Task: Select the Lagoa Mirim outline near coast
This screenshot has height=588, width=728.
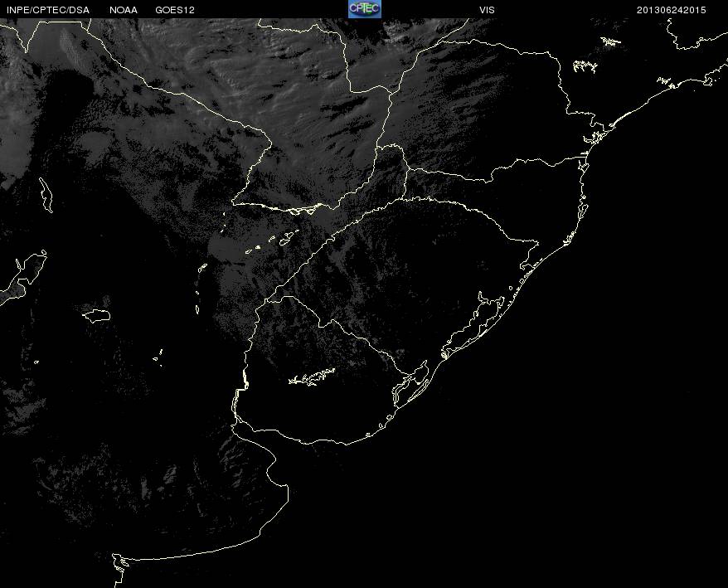Action: 409,386
